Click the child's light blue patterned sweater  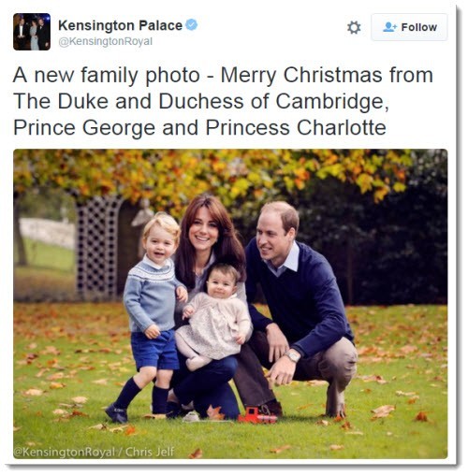pyautogui.click(x=149, y=293)
